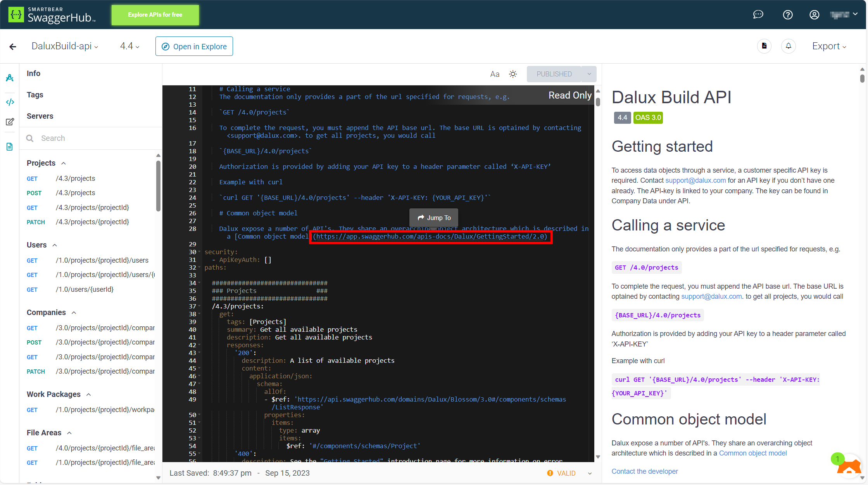868x485 pixels.
Task: Select GET /1.0/users/{userId} endpoint
Action: (85, 289)
